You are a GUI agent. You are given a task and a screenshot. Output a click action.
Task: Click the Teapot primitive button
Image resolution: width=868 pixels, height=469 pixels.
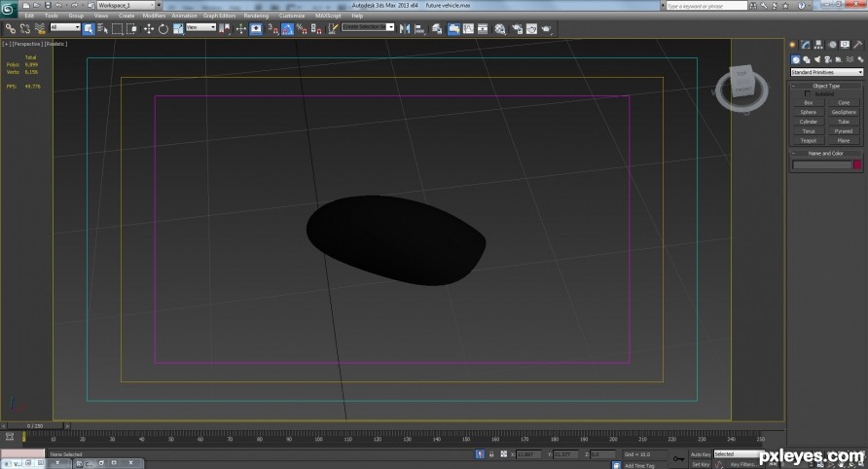(x=809, y=141)
